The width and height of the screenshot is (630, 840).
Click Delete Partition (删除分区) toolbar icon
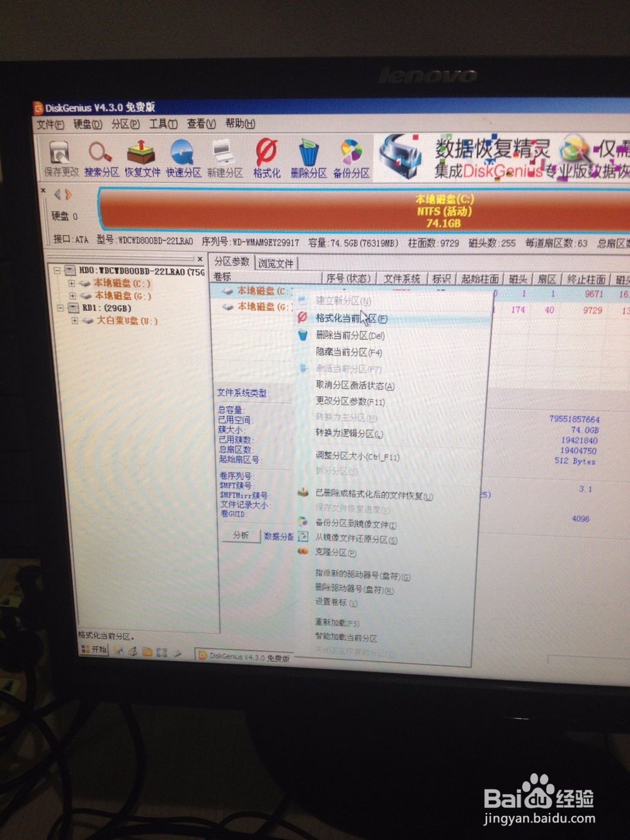pos(309,159)
